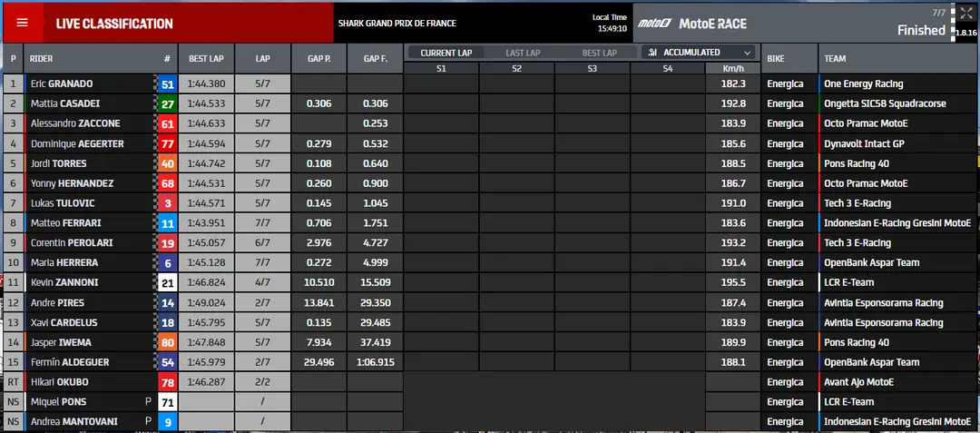Select non-starter Miquel PONS
Viewport: 980px width, 433px height.
pos(57,402)
